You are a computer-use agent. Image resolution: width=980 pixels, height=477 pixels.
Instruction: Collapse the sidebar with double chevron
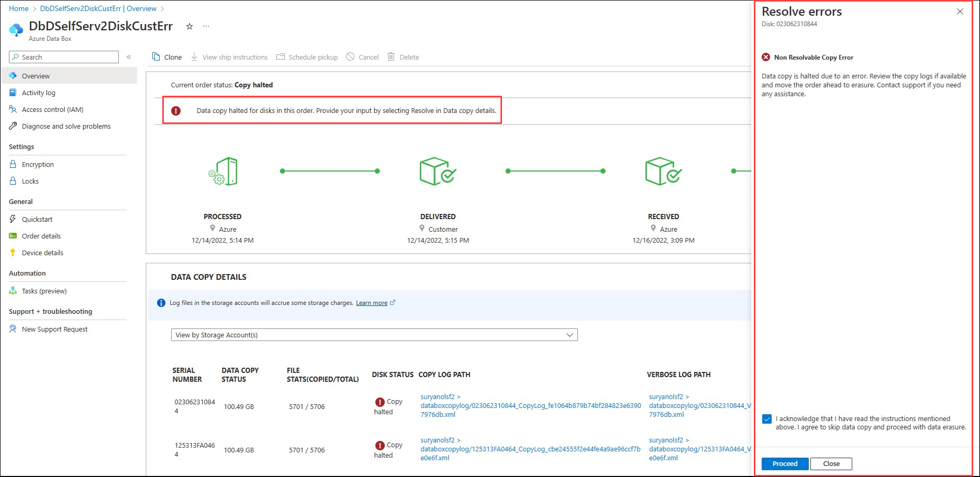point(129,57)
